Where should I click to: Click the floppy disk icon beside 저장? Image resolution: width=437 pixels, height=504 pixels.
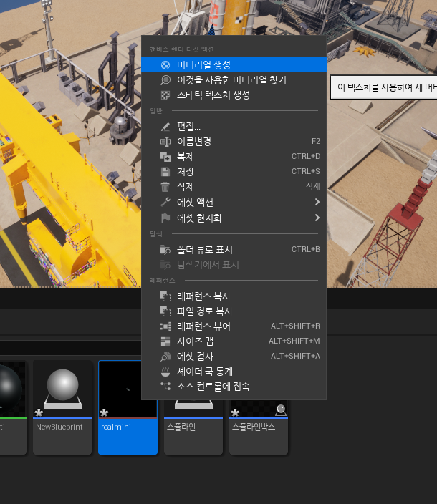(165, 172)
